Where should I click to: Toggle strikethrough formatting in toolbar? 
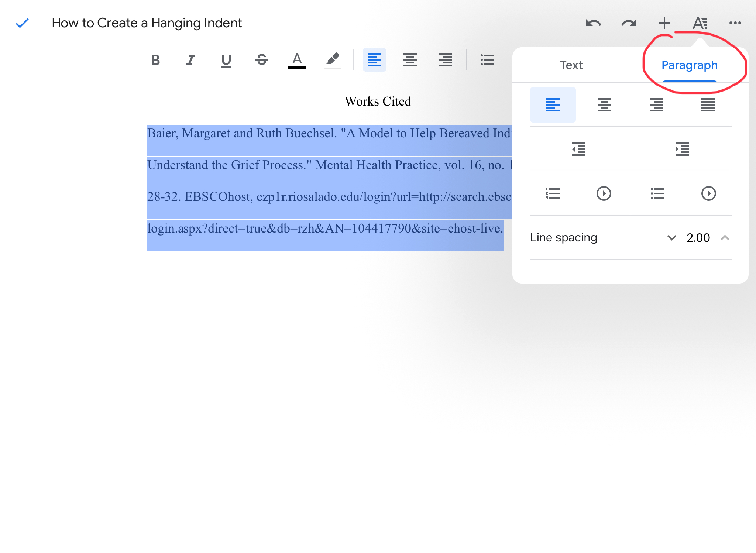pyautogui.click(x=262, y=60)
